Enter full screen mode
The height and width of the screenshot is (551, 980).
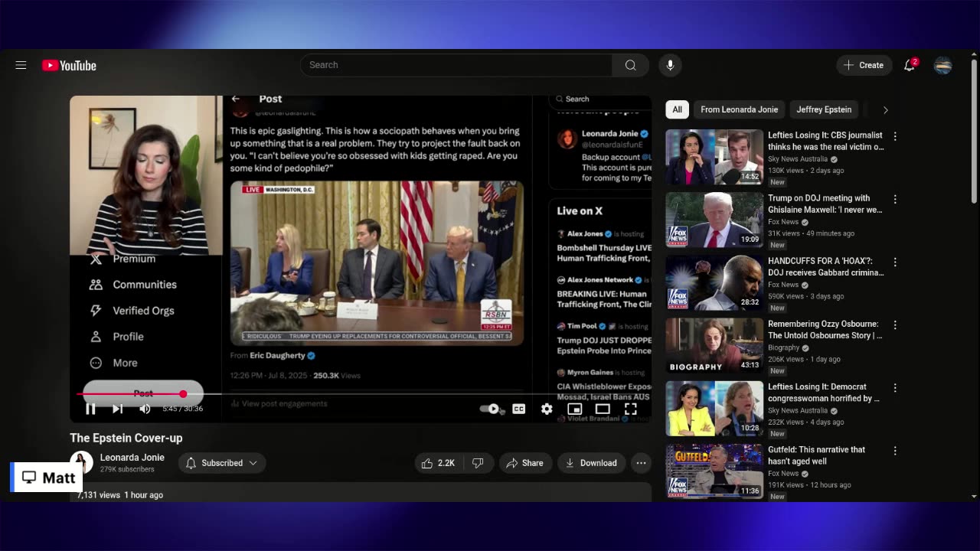630,409
